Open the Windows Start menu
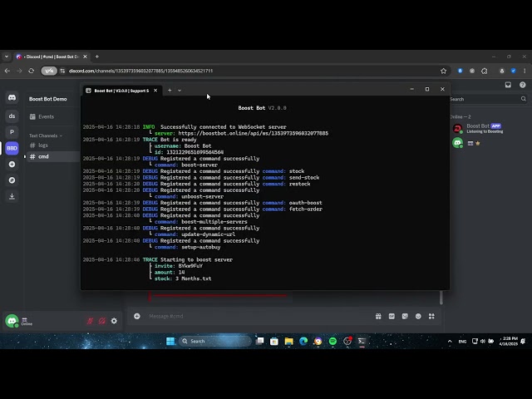532x399 pixels. point(170,342)
